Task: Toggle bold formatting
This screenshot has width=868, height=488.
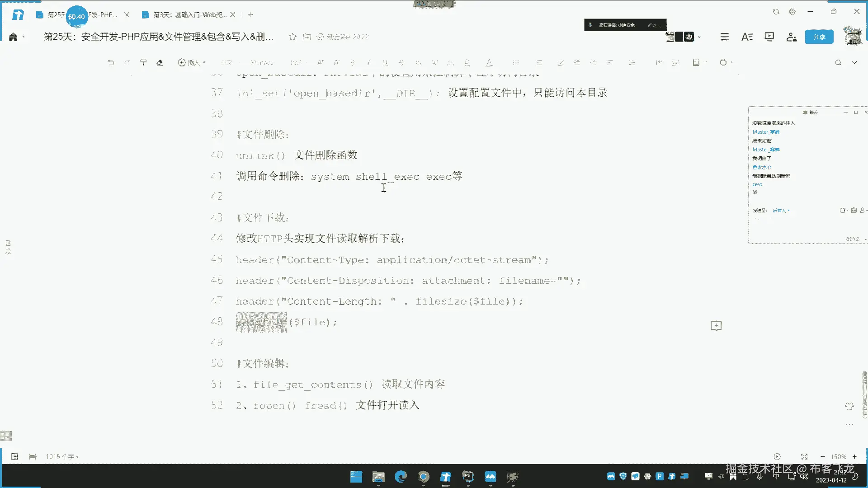Action: pyautogui.click(x=353, y=62)
